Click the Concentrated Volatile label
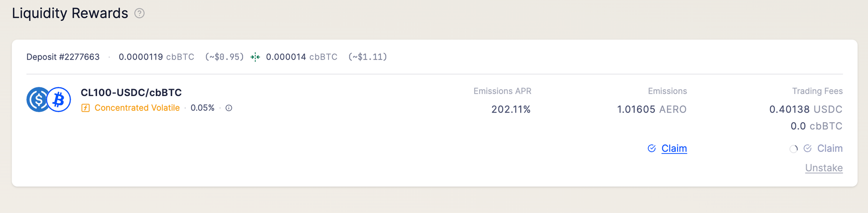Viewport: 868px width, 213px height. coord(137,108)
